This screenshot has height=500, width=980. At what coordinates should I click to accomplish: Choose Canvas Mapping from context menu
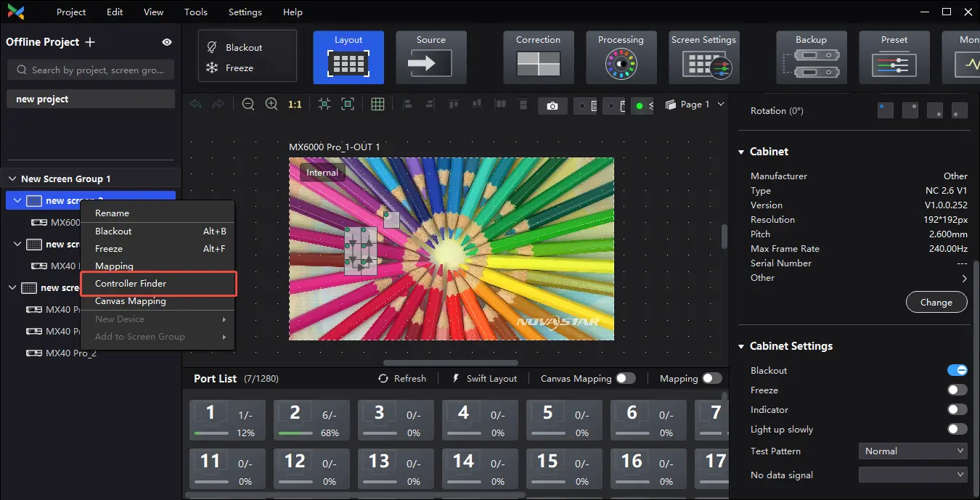[x=158, y=301]
